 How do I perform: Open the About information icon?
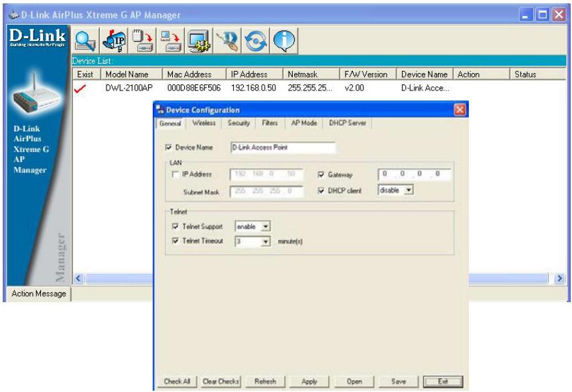click(x=283, y=40)
